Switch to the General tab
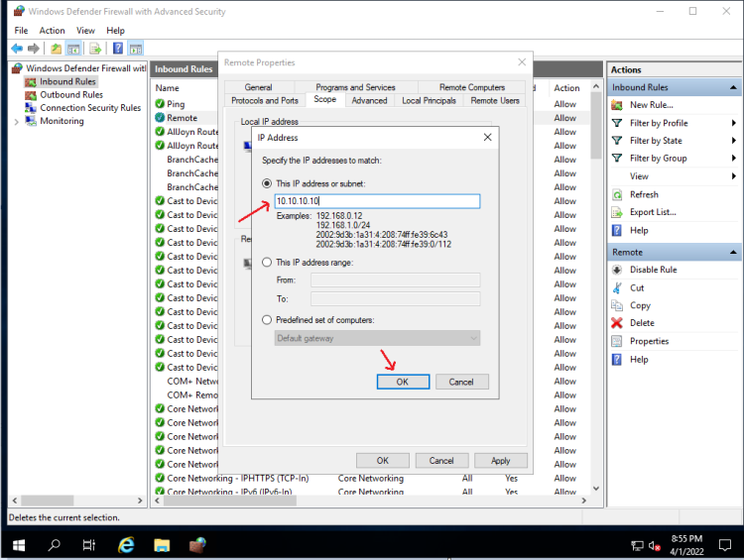Viewport: 744px width, 560px height. tap(259, 87)
